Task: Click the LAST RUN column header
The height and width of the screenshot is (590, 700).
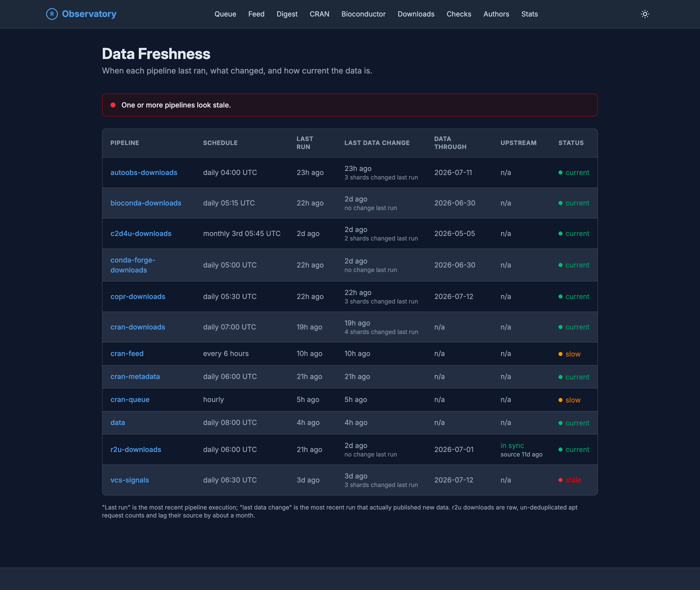Action: 305,143
